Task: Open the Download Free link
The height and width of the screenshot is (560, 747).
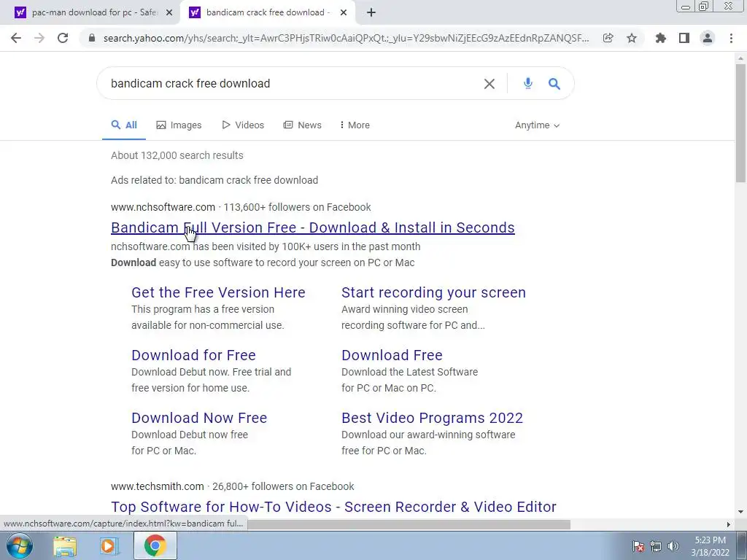Action: pyautogui.click(x=392, y=355)
